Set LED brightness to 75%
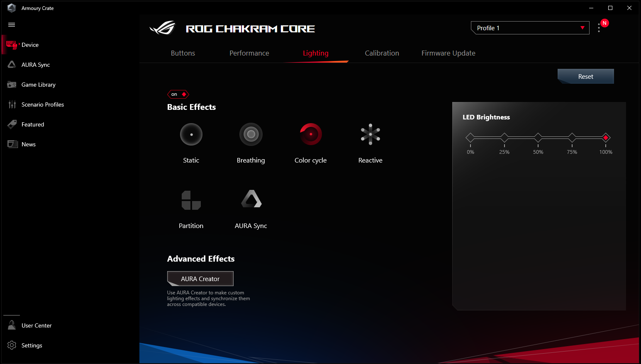This screenshot has height=364, width=641. (572, 138)
